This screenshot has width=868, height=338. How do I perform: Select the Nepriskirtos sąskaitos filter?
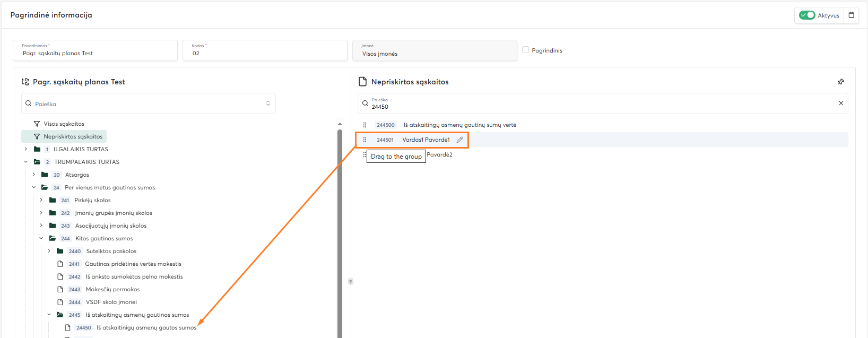[73, 136]
